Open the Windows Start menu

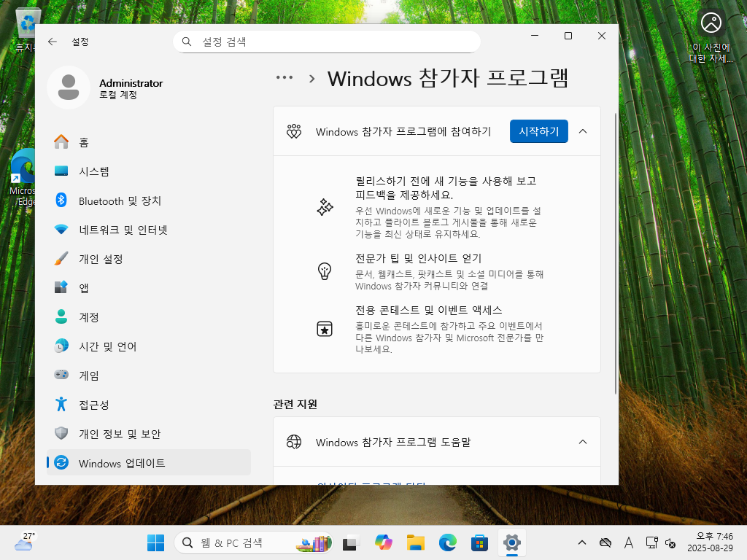tap(156, 542)
